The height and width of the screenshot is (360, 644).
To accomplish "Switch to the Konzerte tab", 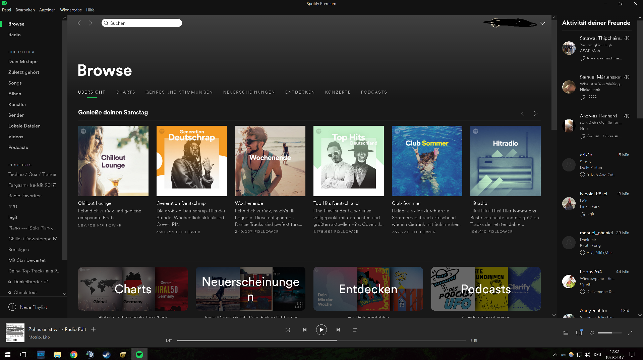I will pos(338,92).
